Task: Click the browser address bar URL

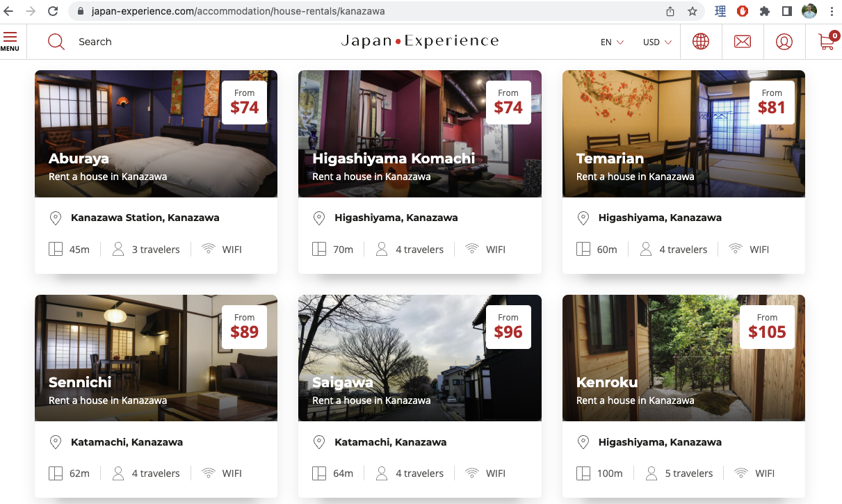Action: point(238,11)
